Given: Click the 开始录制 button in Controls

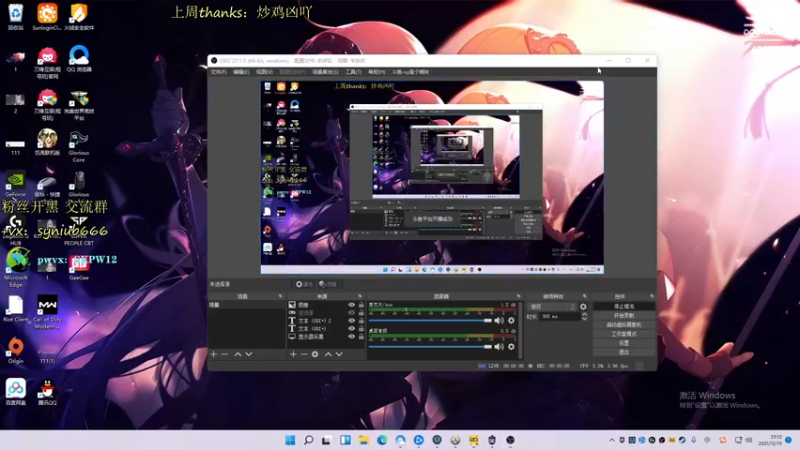Looking at the screenshot, I should coord(623,315).
